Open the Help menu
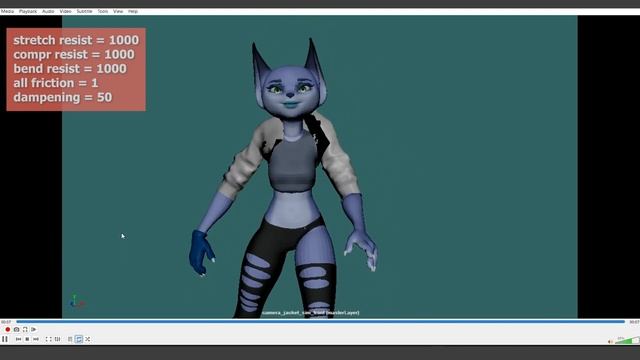The height and width of the screenshot is (360, 640). [133, 11]
